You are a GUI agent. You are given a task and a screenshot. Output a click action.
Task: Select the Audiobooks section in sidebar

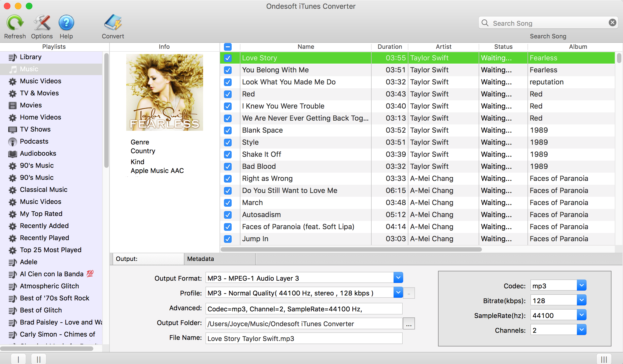[39, 153]
